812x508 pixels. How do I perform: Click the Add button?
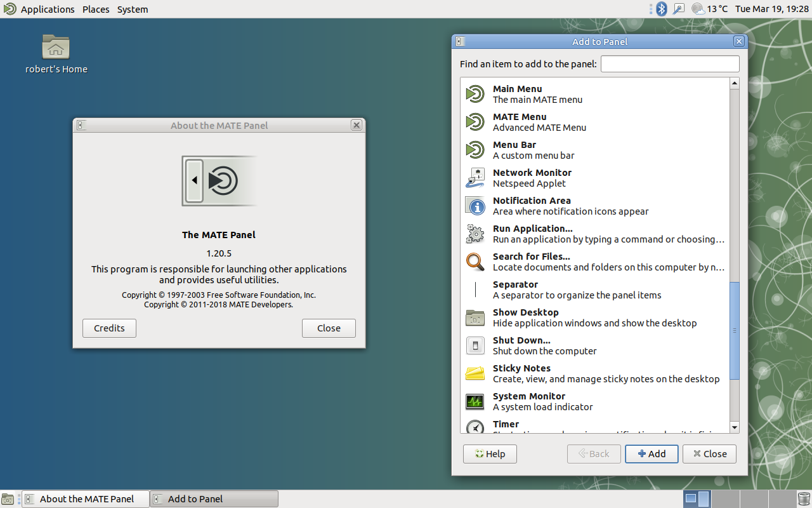coord(652,454)
